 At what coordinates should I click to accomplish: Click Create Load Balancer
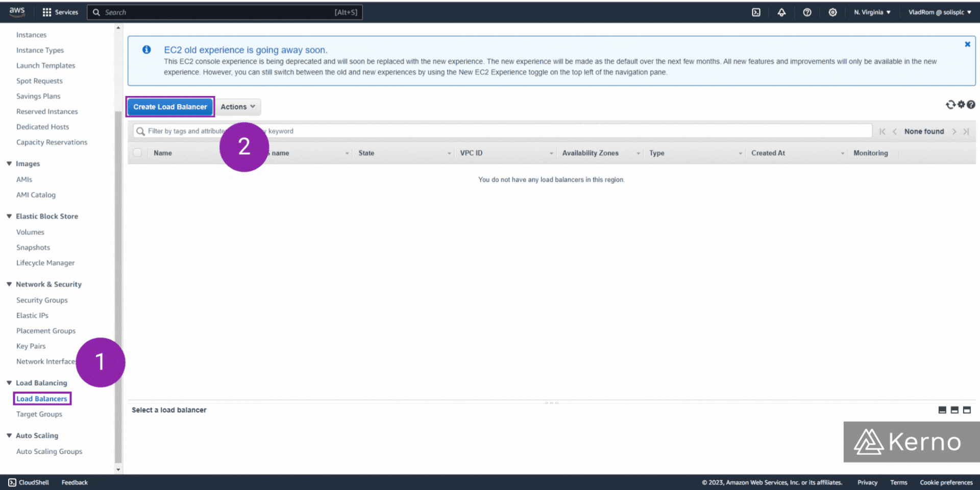point(170,107)
